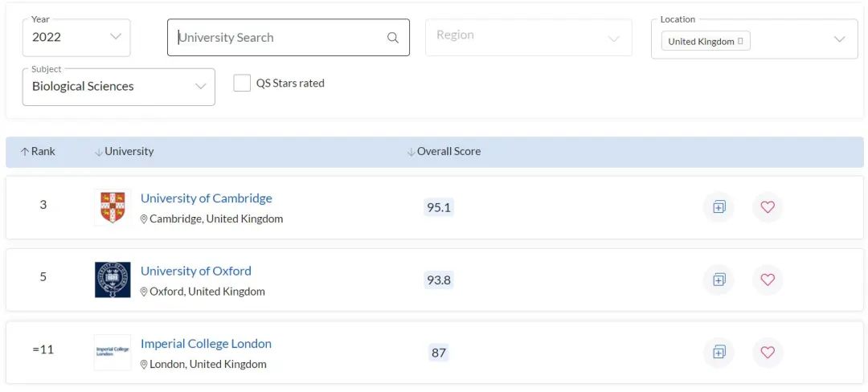
Task: Click the 93.8 overall score
Action: click(x=439, y=280)
